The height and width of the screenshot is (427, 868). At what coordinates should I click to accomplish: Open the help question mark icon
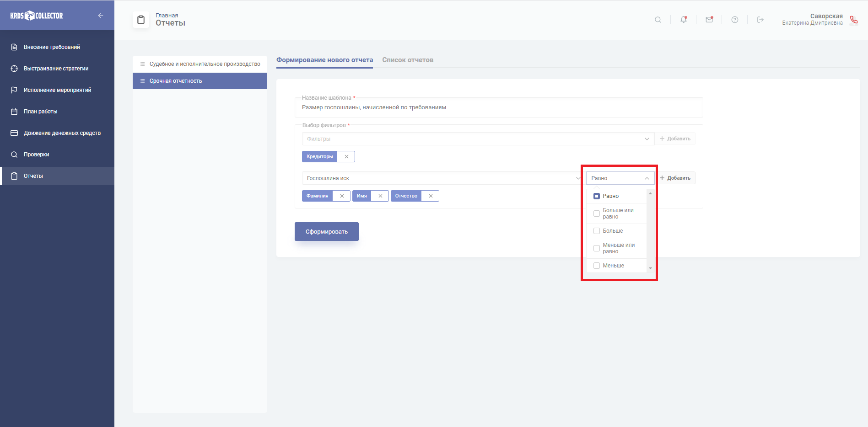click(735, 20)
